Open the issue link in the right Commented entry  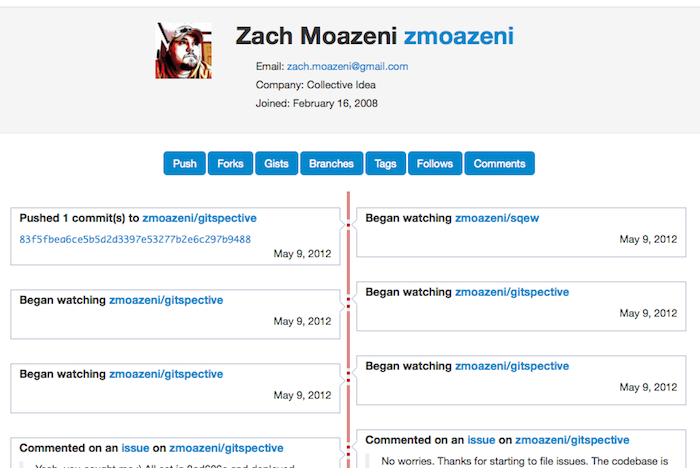[x=481, y=440]
